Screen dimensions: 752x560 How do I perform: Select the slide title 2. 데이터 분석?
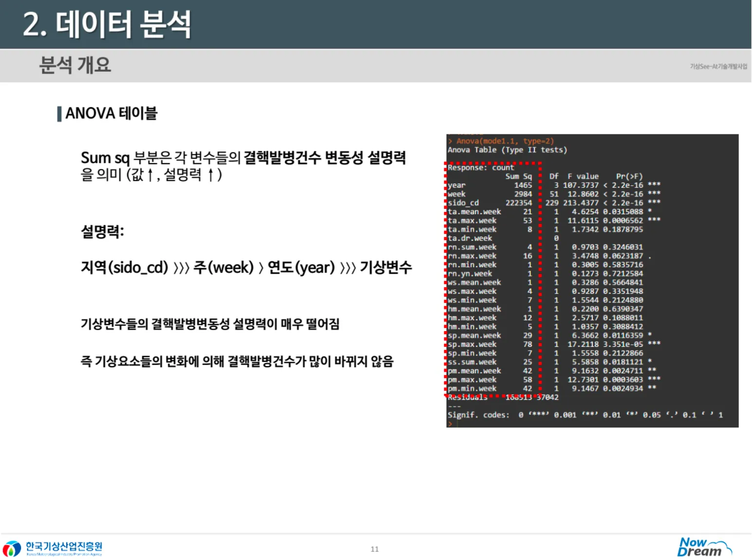pyautogui.click(x=107, y=24)
